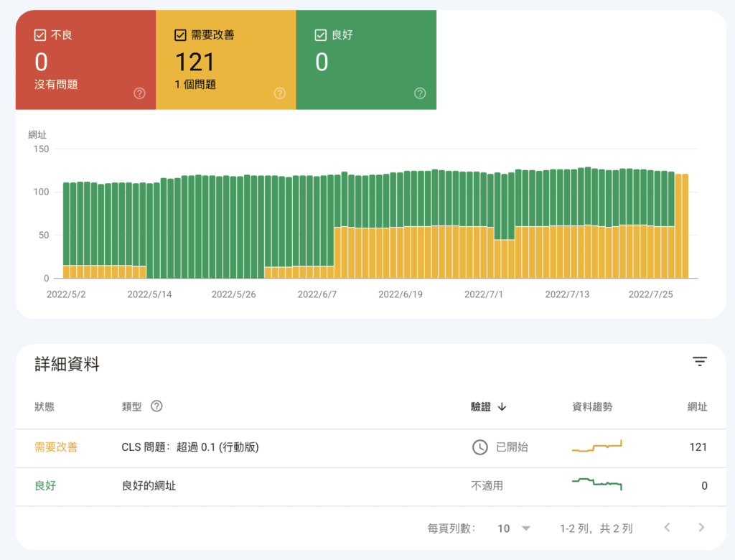Click the yellow 需要改善 status label
735x560 pixels.
tap(56, 447)
